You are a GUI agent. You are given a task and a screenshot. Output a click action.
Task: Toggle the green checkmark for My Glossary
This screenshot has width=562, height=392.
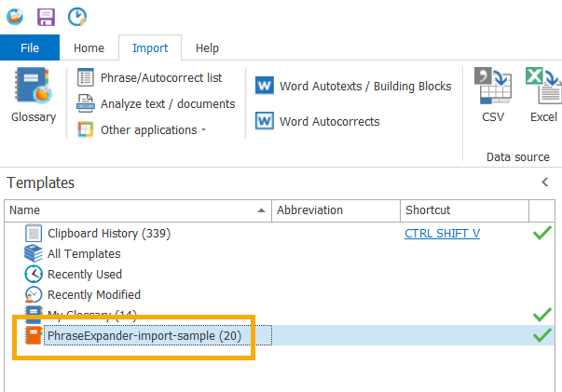click(x=541, y=315)
